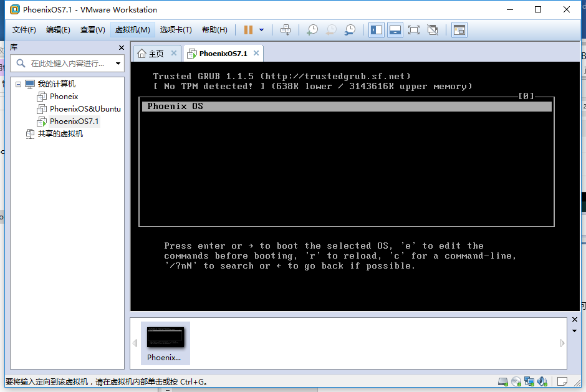The width and height of the screenshot is (586, 392).
Task: Open the thumbnail bar options dropdown
Action: coord(574,331)
